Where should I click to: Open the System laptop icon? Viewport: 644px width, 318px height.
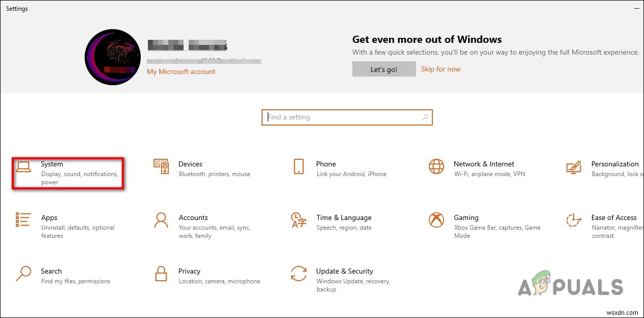point(23,166)
